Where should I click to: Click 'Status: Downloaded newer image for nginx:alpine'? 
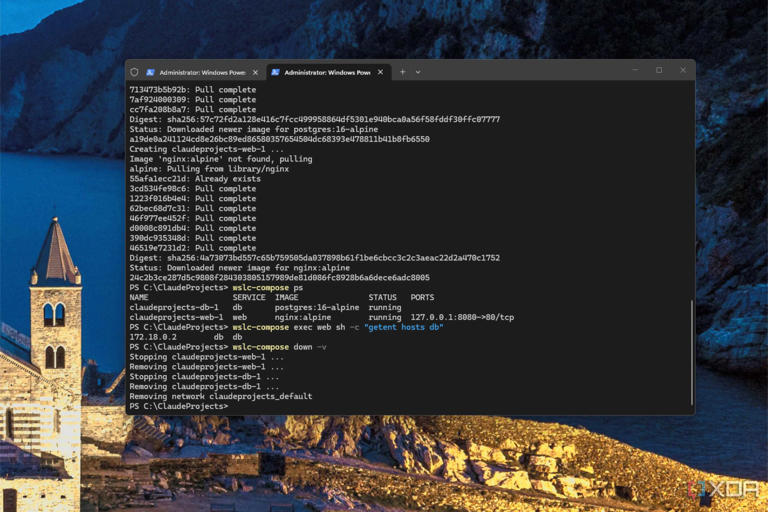click(240, 268)
